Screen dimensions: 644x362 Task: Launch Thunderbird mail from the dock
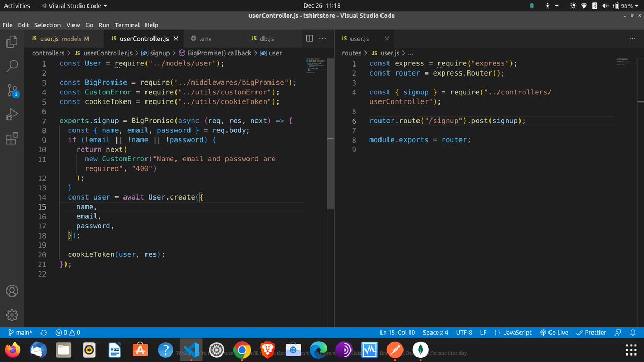tap(38, 350)
